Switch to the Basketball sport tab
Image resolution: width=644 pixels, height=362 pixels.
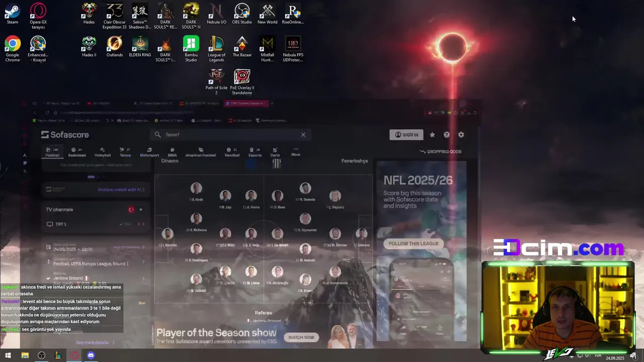pos(77,152)
